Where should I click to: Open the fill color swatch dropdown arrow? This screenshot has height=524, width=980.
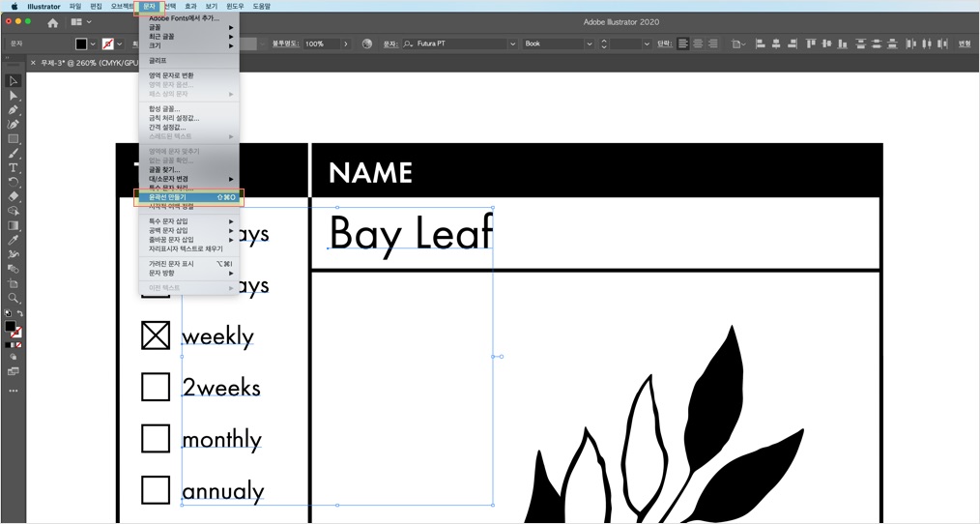pyautogui.click(x=93, y=44)
